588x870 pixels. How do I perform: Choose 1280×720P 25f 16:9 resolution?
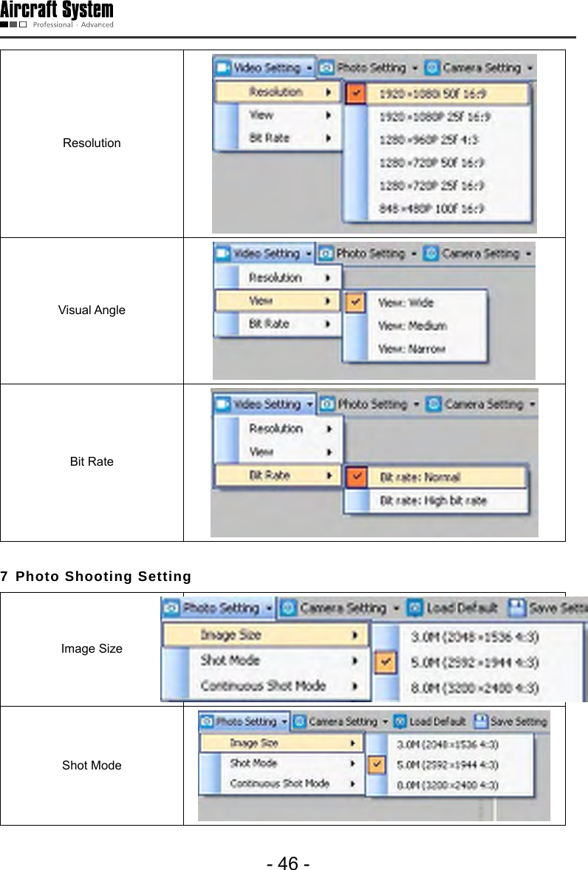coord(437,186)
